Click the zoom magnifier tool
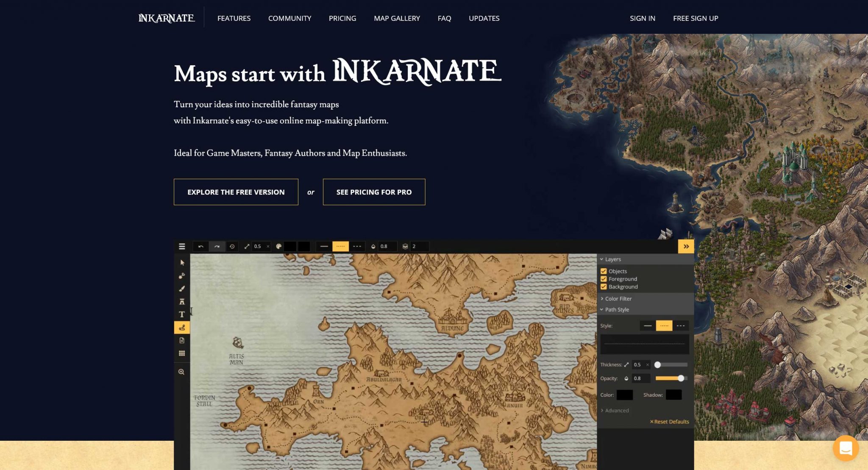This screenshot has height=470, width=868. click(181, 372)
